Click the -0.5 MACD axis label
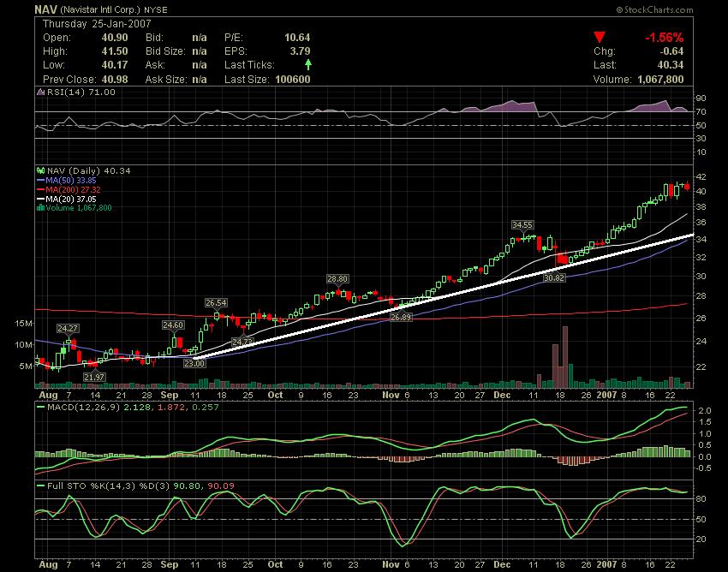The image size is (728, 572). point(703,468)
